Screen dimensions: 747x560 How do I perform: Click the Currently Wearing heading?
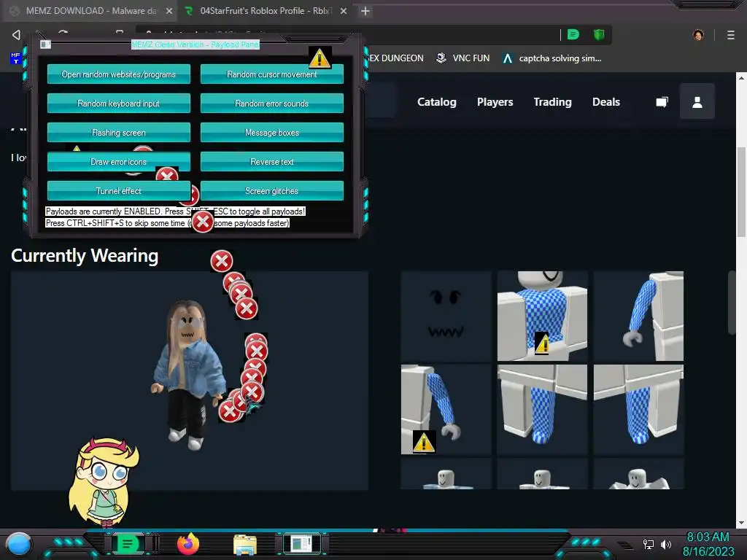(x=85, y=256)
